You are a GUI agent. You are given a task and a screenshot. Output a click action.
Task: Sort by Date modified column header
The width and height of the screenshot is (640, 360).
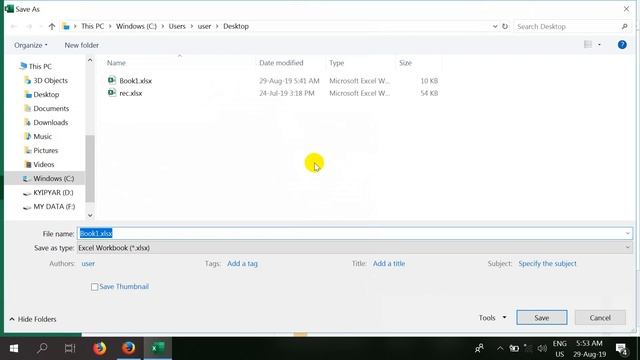tap(281, 63)
